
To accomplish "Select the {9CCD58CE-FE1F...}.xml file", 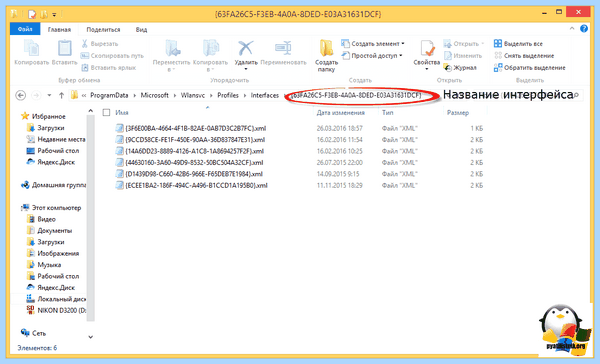I will (x=190, y=140).
